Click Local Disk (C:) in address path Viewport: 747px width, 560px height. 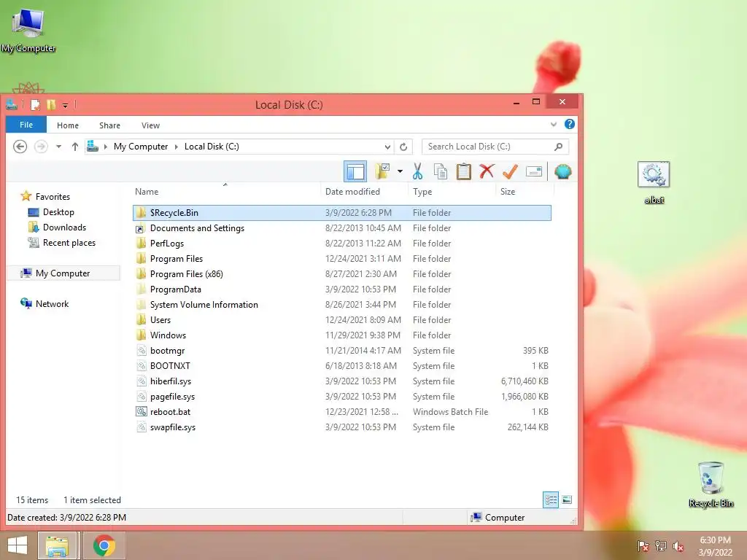[x=212, y=147]
